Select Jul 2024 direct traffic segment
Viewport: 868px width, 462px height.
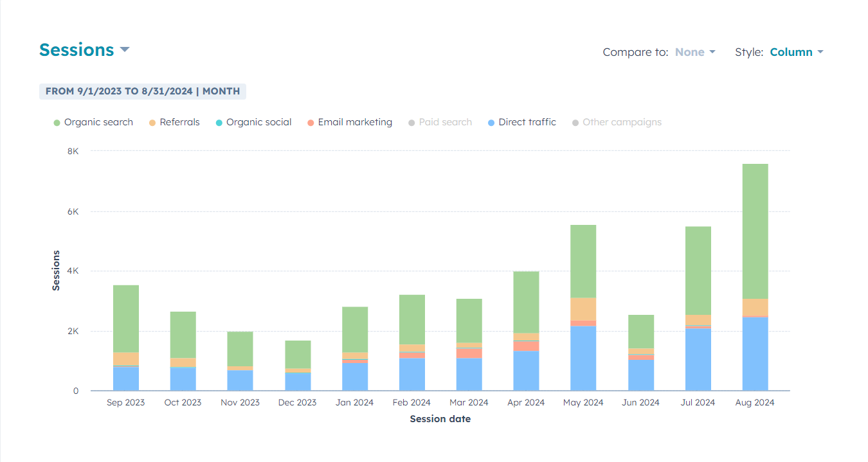tap(698, 360)
